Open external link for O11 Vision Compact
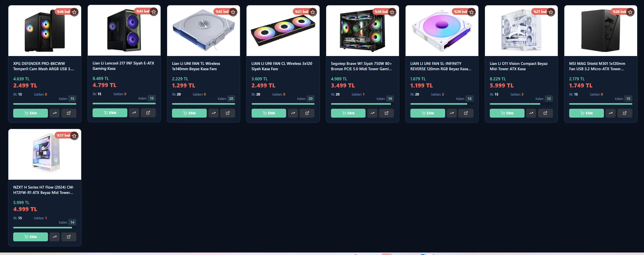Screen dimensions: 644x255 (545, 113)
